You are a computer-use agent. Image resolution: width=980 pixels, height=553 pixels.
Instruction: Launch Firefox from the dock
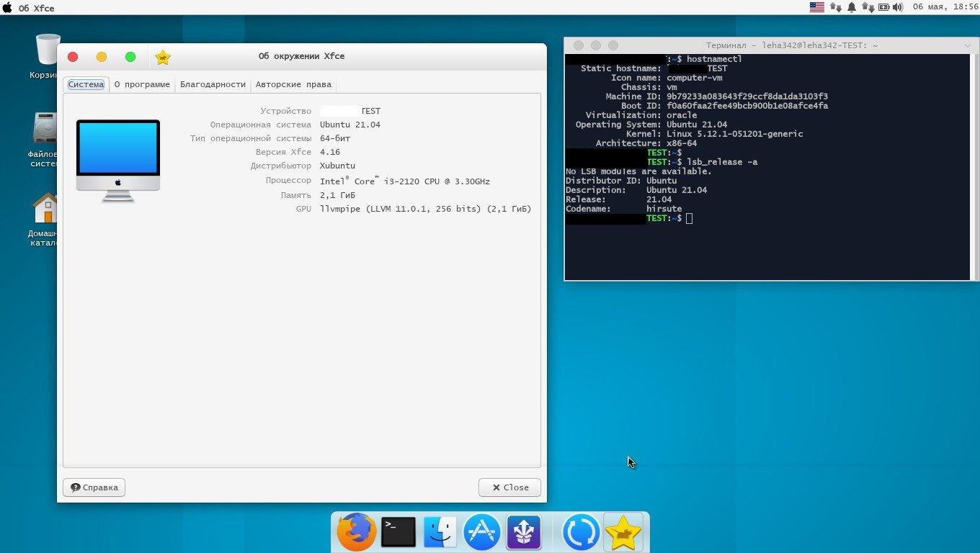tap(357, 533)
